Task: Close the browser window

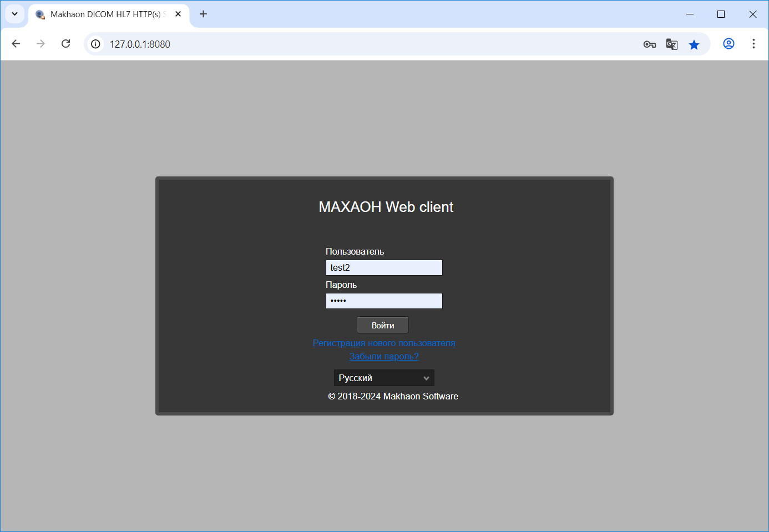Action: point(753,14)
